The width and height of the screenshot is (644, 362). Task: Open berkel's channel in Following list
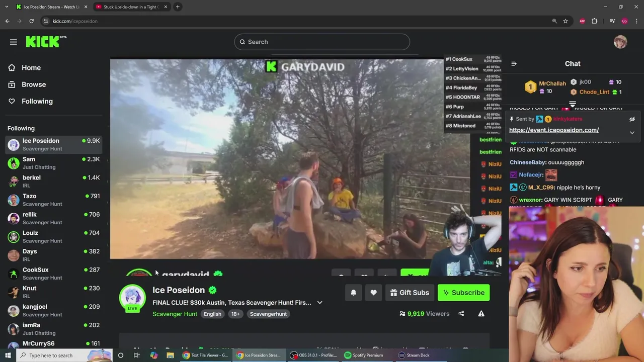pyautogui.click(x=54, y=182)
